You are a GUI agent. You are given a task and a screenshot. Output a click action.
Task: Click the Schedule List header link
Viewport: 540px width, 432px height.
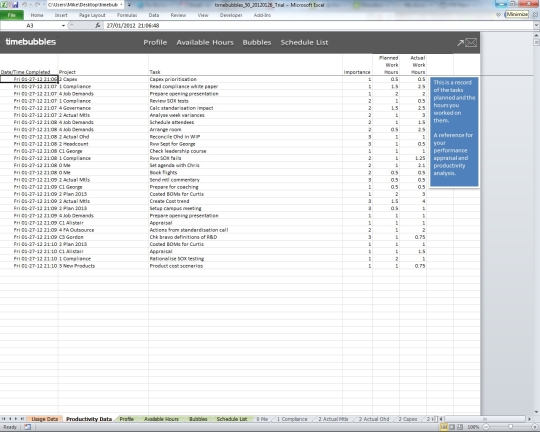(x=304, y=42)
